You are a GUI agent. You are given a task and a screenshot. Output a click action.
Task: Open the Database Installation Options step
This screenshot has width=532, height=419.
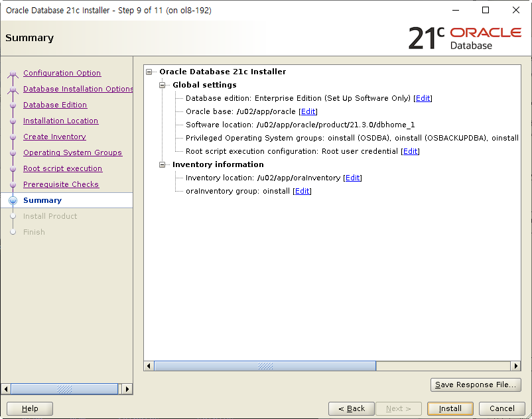pyautogui.click(x=78, y=89)
